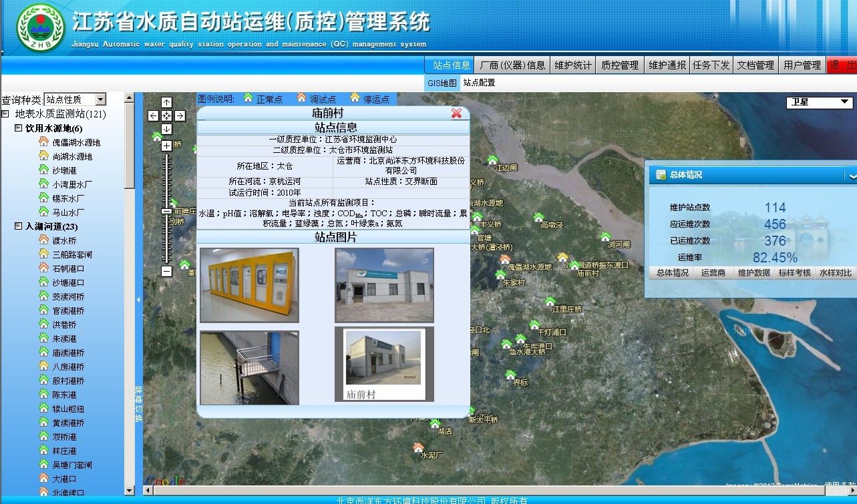Collapse the 饮用水源地(6) tree node
Viewport: 857px width, 504px height.
[x=18, y=128]
